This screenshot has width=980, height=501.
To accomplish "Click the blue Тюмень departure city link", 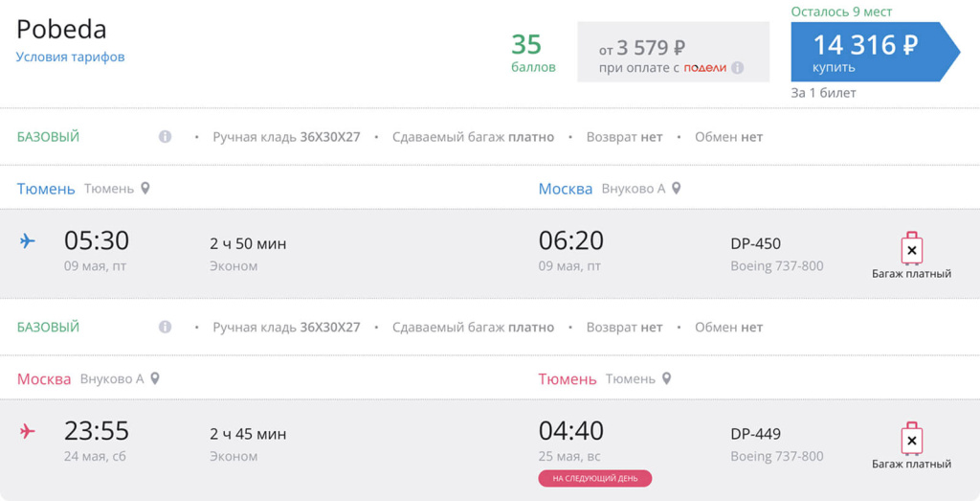I will 46,189.
